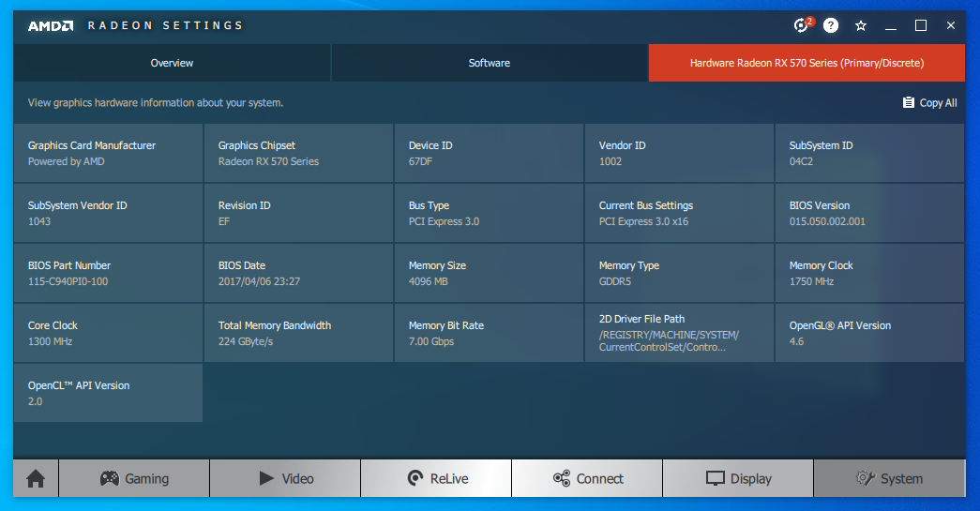The image size is (980, 511).
Task: Select the 2D Driver File Path tile
Action: click(x=679, y=333)
